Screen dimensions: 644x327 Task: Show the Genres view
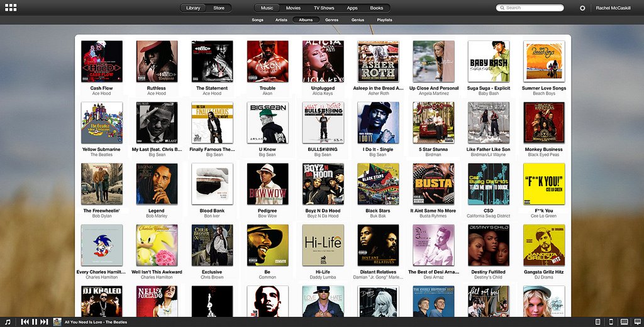332,19
